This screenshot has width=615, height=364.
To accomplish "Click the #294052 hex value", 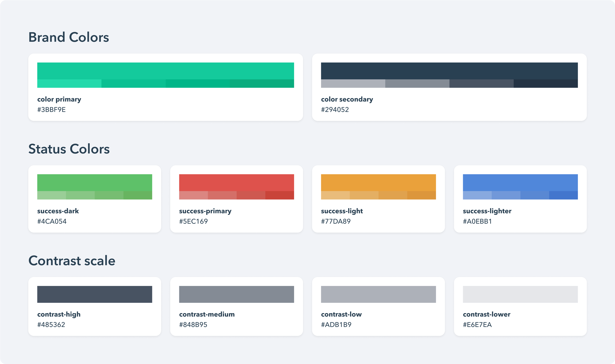I will pyautogui.click(x=335, y=109).
